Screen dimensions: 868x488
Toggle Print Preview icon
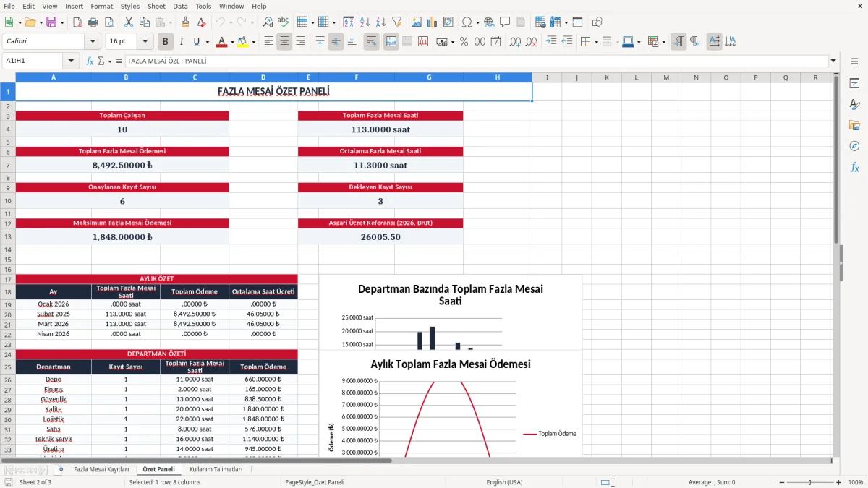(109, 22)
